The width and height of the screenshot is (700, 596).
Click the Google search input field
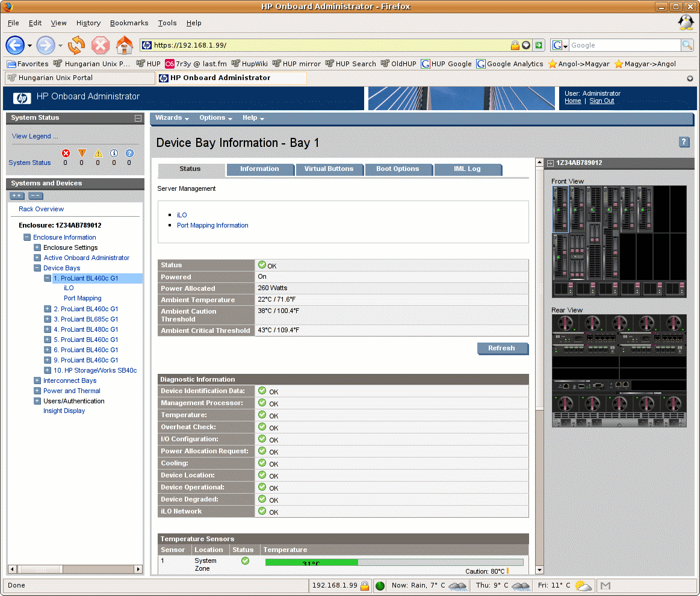tap(625, 45)
